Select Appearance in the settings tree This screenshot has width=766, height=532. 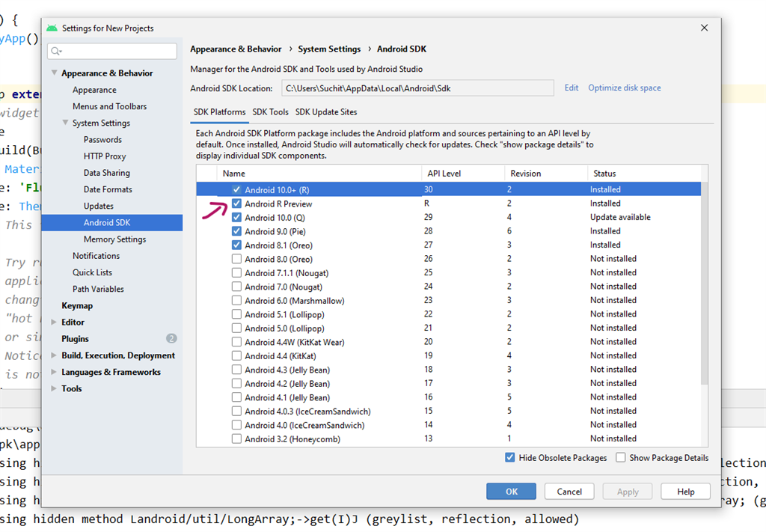coord(94,90)
